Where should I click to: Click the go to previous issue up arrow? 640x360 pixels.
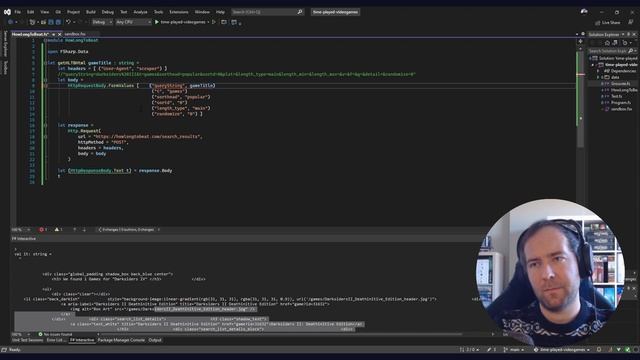[x=74, y=230]
